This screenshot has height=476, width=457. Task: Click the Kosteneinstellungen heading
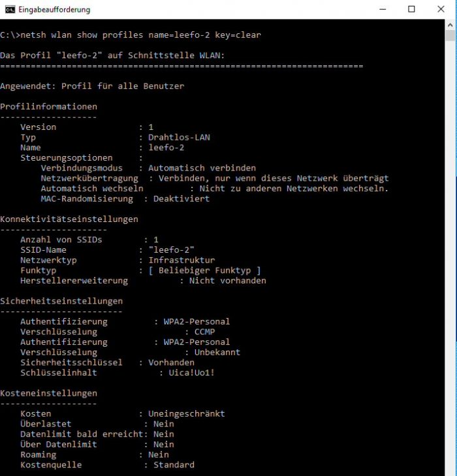tap(48, 394)
